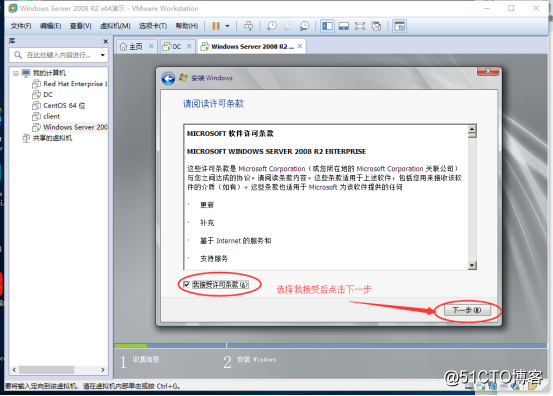Screen dimensions: 553x396
Task: Take a snapshot of this virtual machine
Action: point(272,26)
